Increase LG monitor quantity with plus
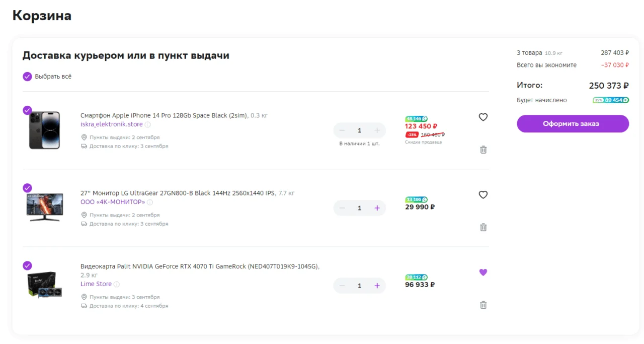The width and height of the screenshot is (644, 344). pyautogui.click(x=377, y=208)
